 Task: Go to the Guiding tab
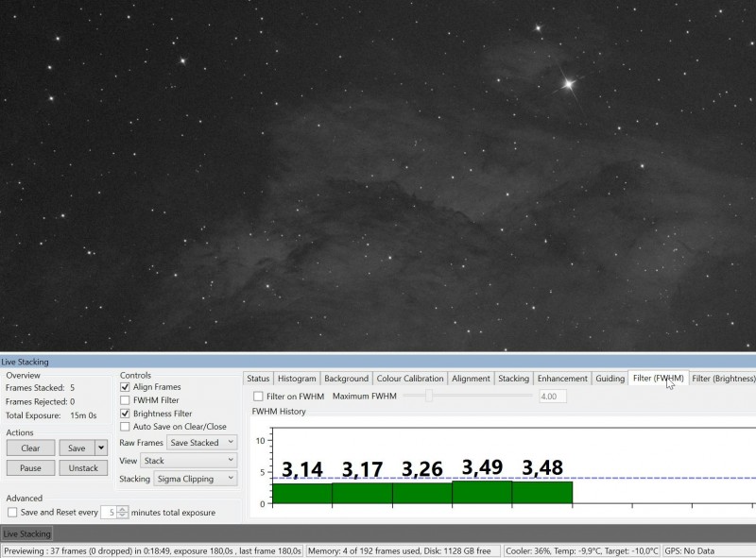tap(610, 379)
